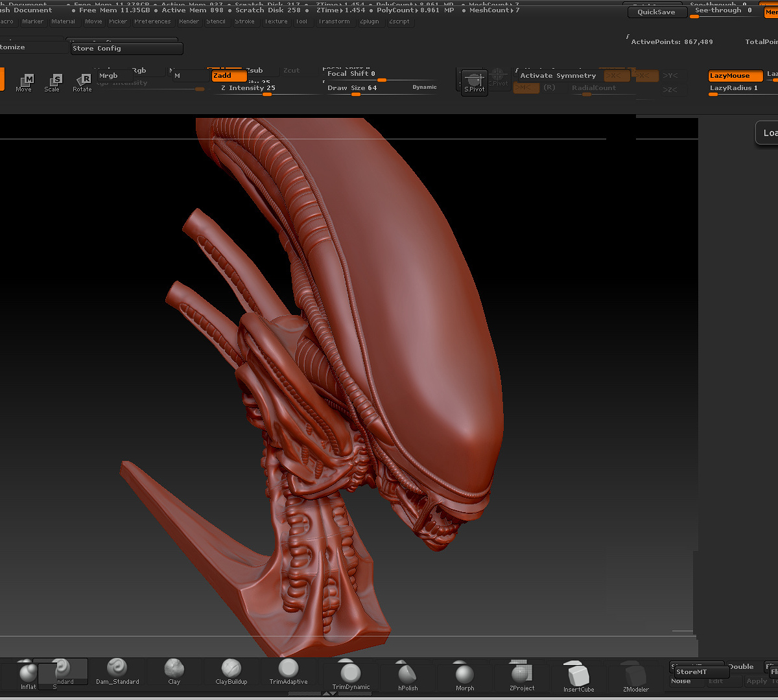Select the Rotate transform tool

82,82
